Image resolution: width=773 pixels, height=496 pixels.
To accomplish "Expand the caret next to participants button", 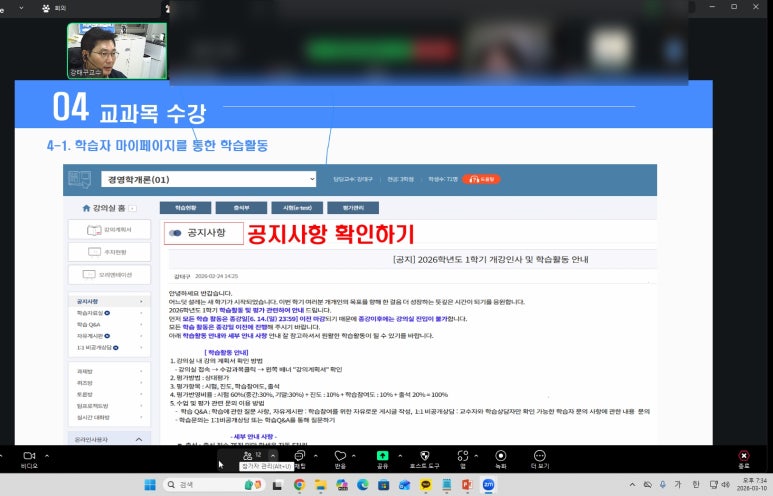I will coord(274,455).
